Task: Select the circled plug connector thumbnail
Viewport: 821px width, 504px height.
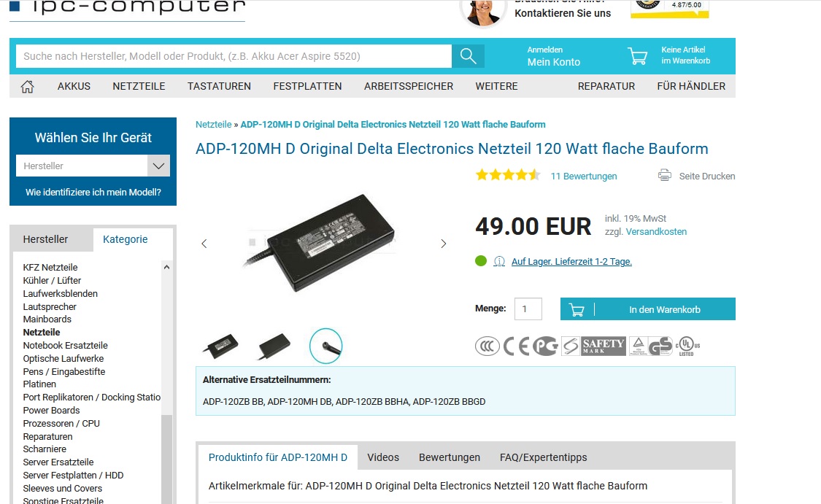Action: click(325, 346)
